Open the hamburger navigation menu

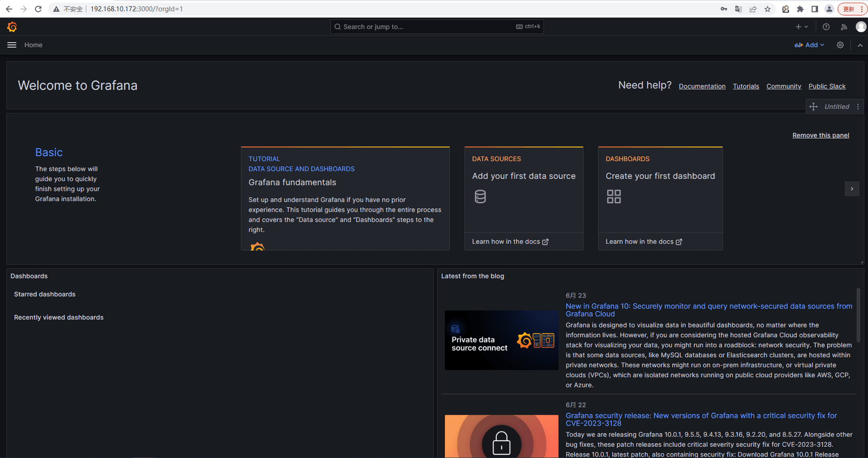pyautogui.click(x=12, y=45)
